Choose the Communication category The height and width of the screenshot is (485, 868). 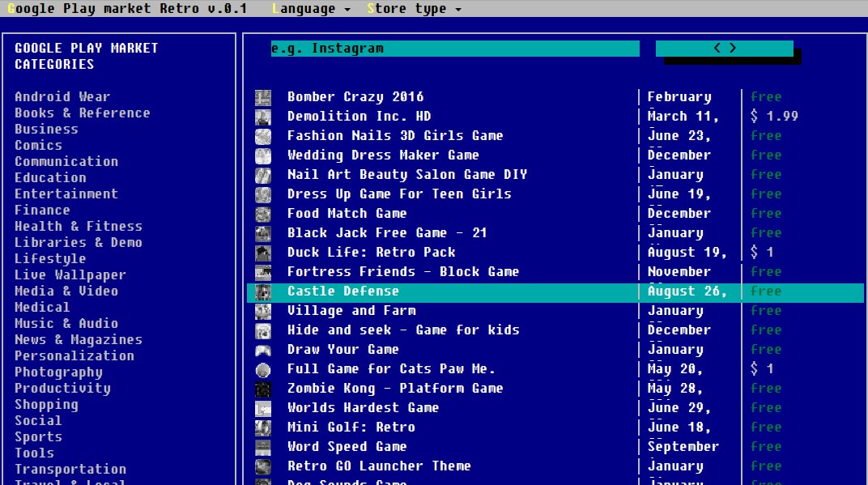pyautogui.click(x=66, y=162)
